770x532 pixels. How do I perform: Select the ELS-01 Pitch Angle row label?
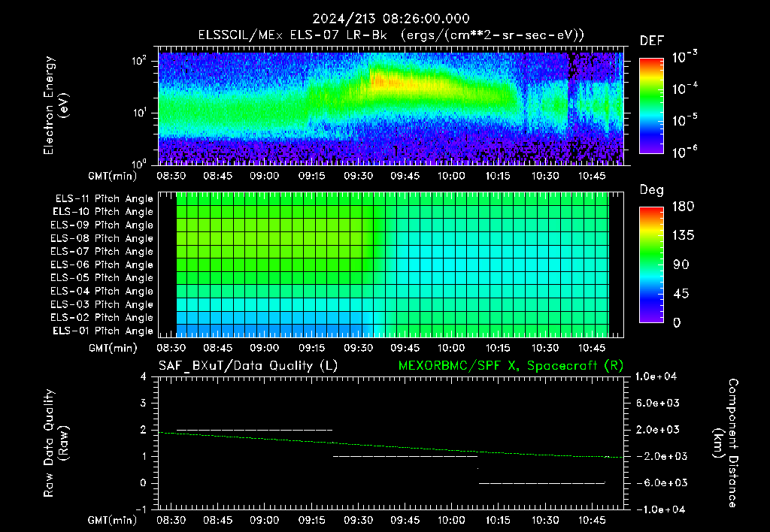(x=103, y=331)
